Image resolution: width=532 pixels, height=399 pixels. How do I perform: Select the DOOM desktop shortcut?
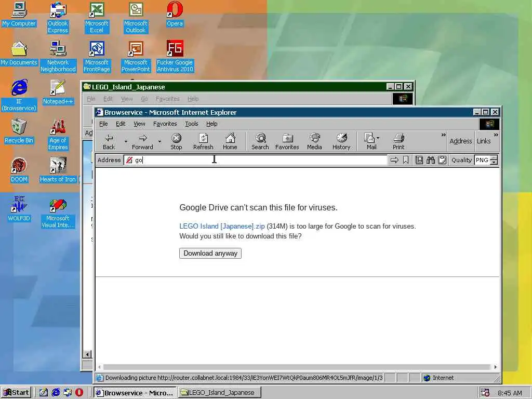tap(19, 170)
